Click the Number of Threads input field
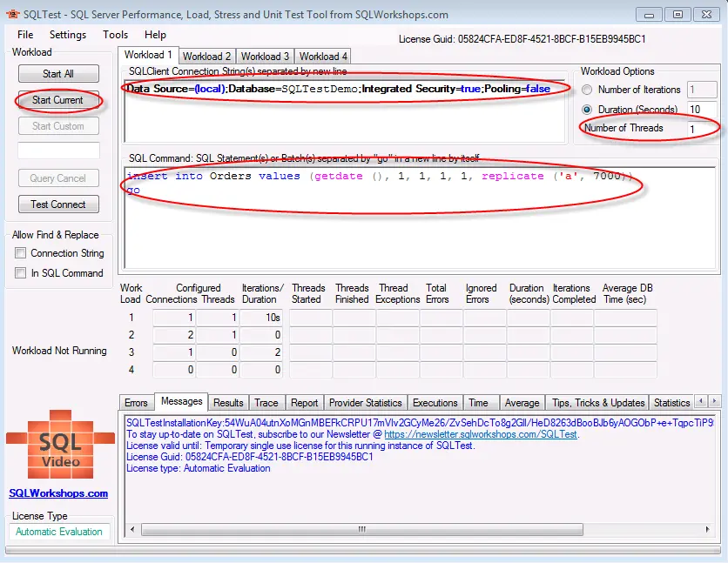The width and height of the screenshot is (728, 563). 702,129
